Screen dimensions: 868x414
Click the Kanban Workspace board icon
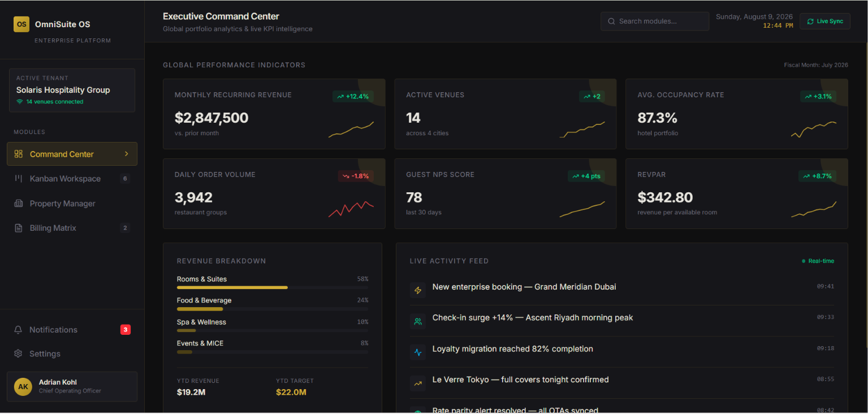click(x=19, y=179)
